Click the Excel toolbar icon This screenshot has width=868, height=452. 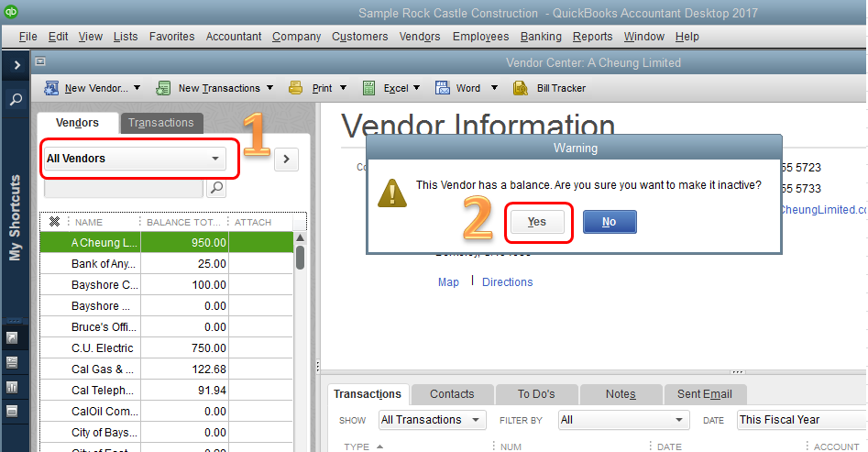click(x=368, y=88)
